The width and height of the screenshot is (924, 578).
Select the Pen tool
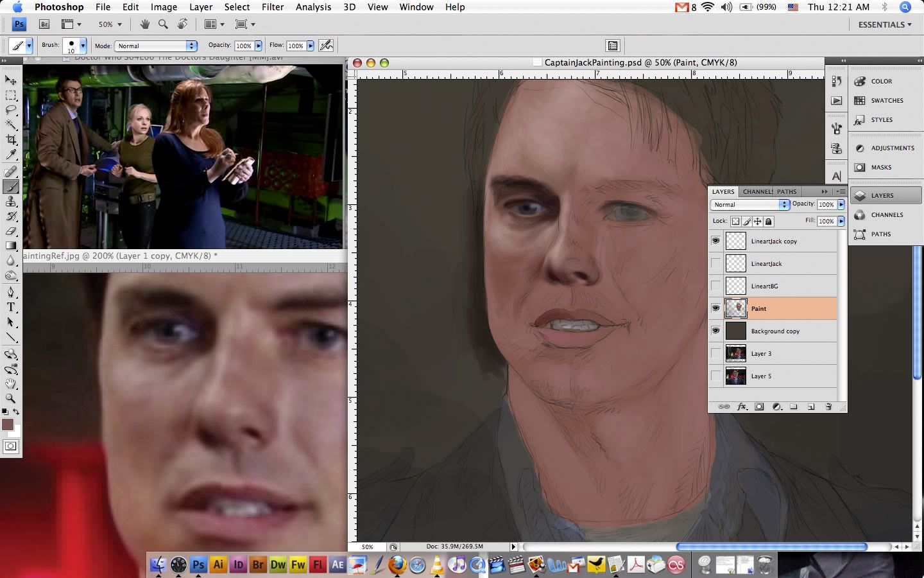[x=11, y=292]
